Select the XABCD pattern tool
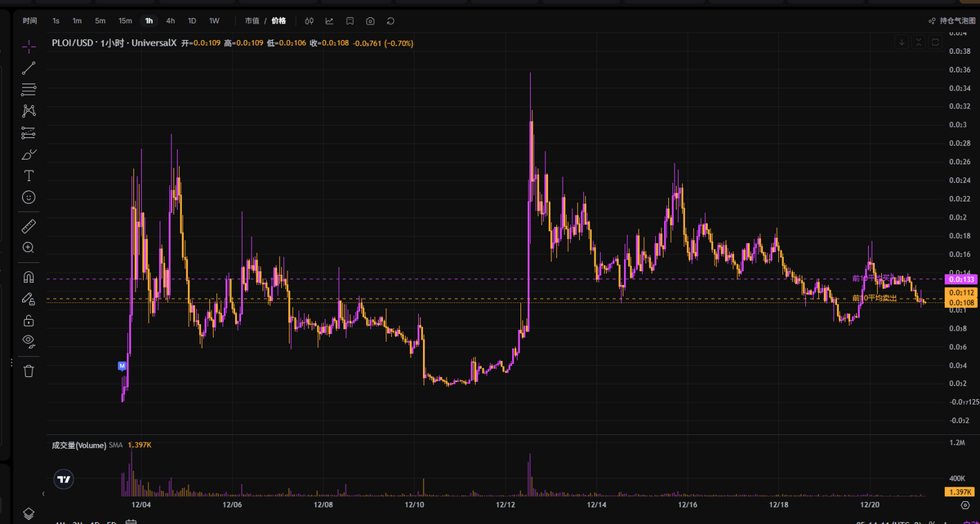 (29, 110)
